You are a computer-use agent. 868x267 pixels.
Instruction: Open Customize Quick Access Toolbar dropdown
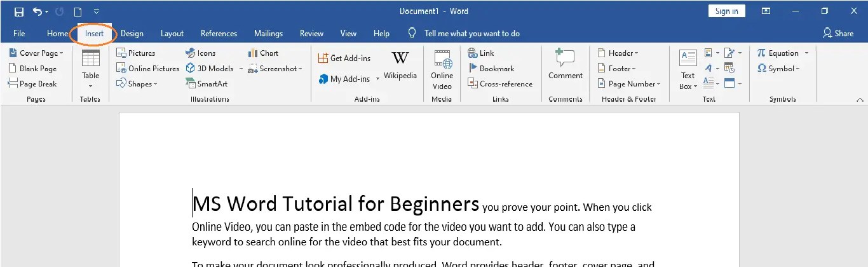96,11
